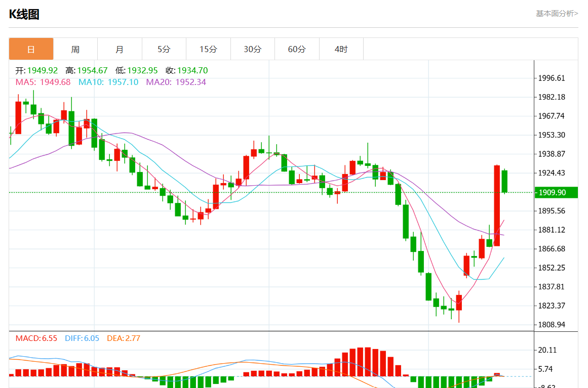Click the MA5: 1949.68 label
Viewport: 588px width, 388px height.
(43, 82)
